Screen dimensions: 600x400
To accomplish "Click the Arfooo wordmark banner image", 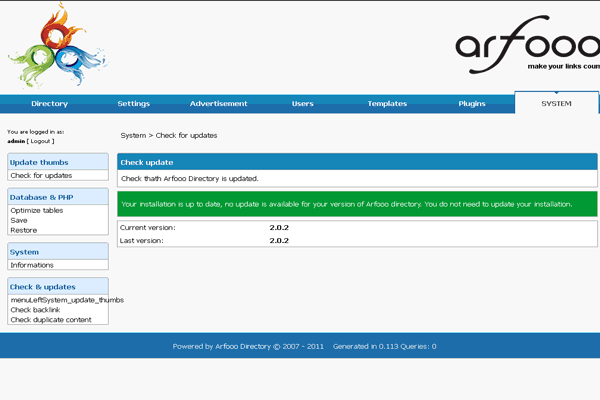I will tap(527, 46).
